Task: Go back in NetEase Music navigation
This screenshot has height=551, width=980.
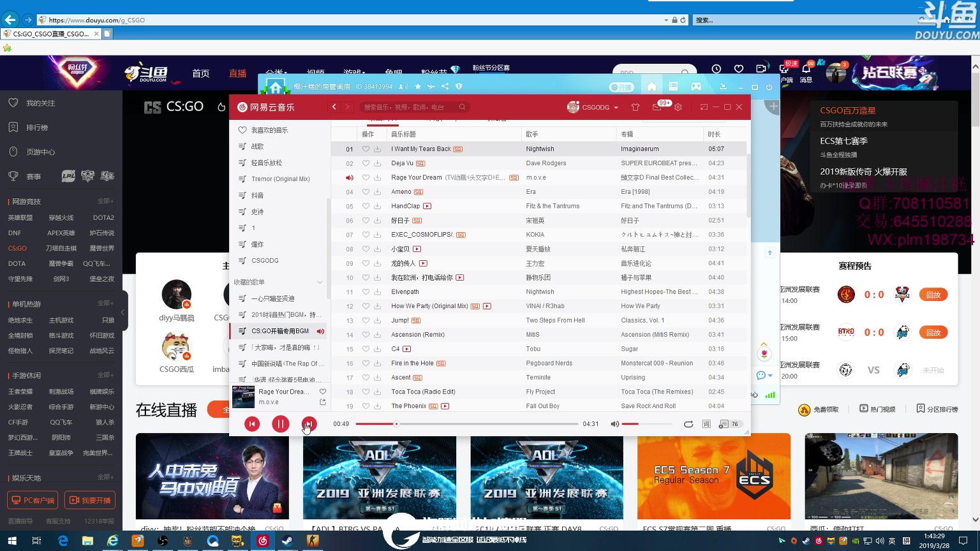Action: click(x=334, y=107)
